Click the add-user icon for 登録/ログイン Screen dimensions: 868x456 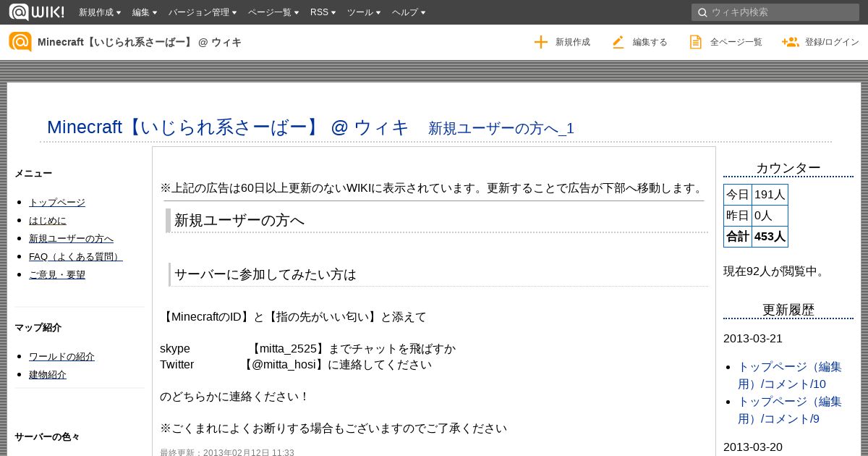pyautogui.click(x=790, y=42)
